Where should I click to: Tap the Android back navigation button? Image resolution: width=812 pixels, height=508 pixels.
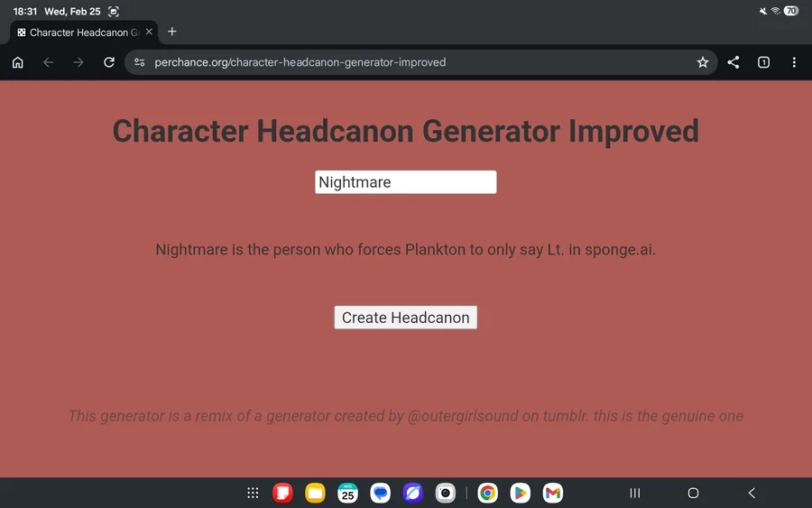(x=752, y=493)
